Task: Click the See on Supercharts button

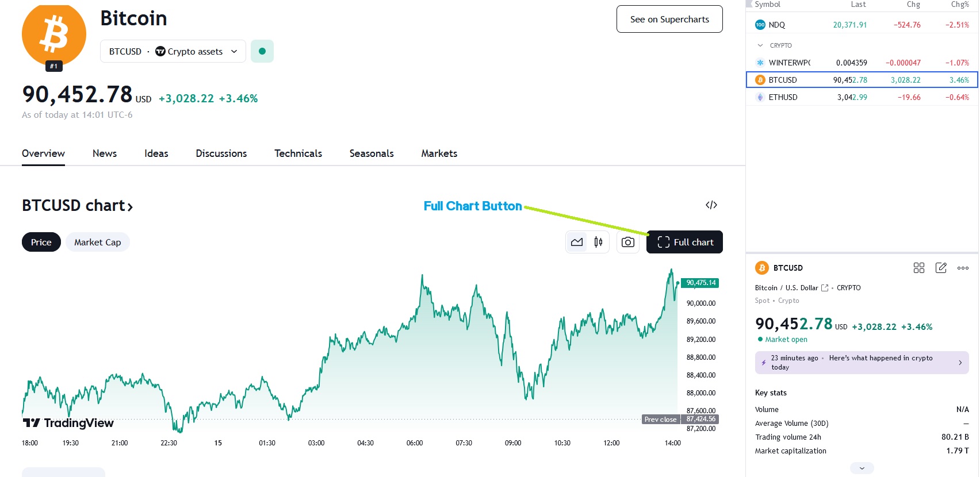Action: [x=669, y=20]
